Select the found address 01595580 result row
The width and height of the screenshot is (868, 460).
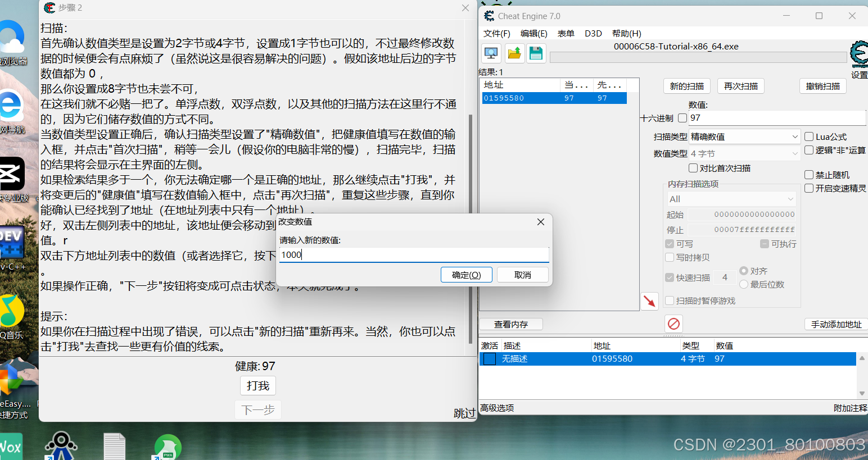[x=554, y=98]
